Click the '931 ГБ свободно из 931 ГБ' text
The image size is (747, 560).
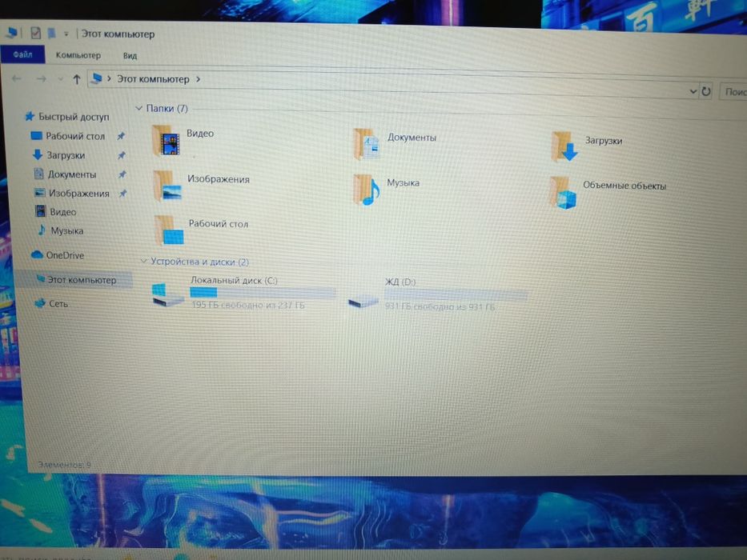(x=440, y=306)
